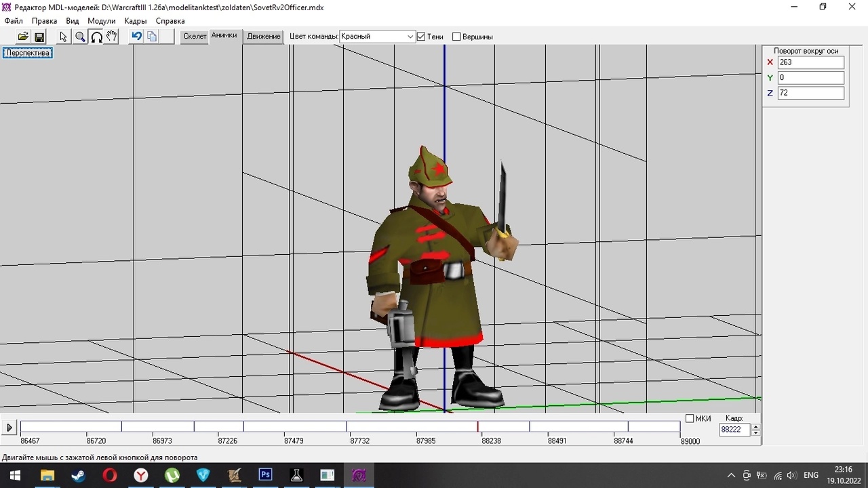Image resolution: width=868 pixels, height=488 pixels.
Task: Click the X rotation input field
Action: [811, 62]
